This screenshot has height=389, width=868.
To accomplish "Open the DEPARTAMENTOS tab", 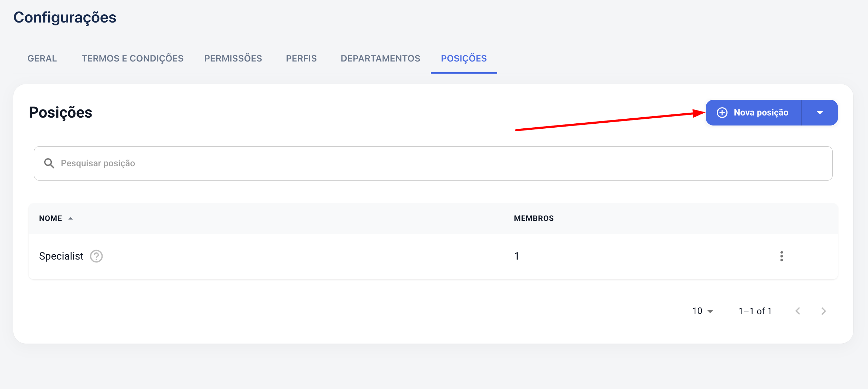I will (x=380, y=58).
